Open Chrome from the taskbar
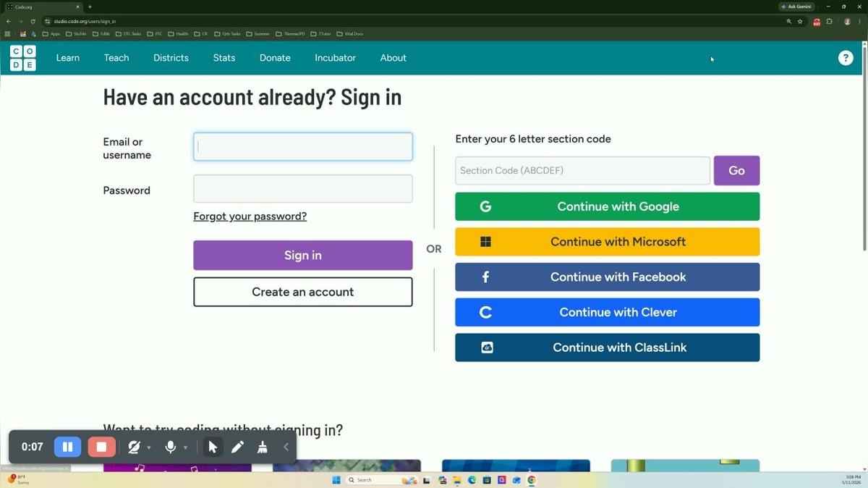The height and width of the screenshot is (488, 868). pos(532,480)
